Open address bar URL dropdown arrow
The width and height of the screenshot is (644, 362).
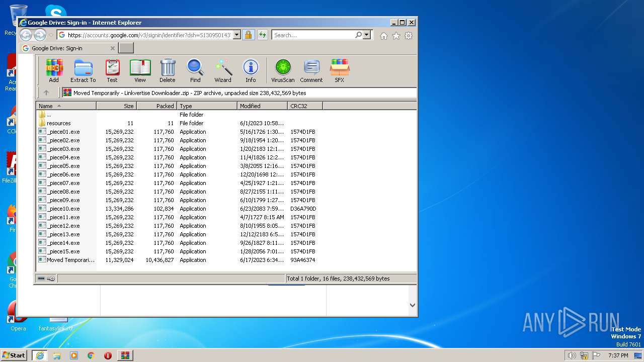[x=236, y=35]
